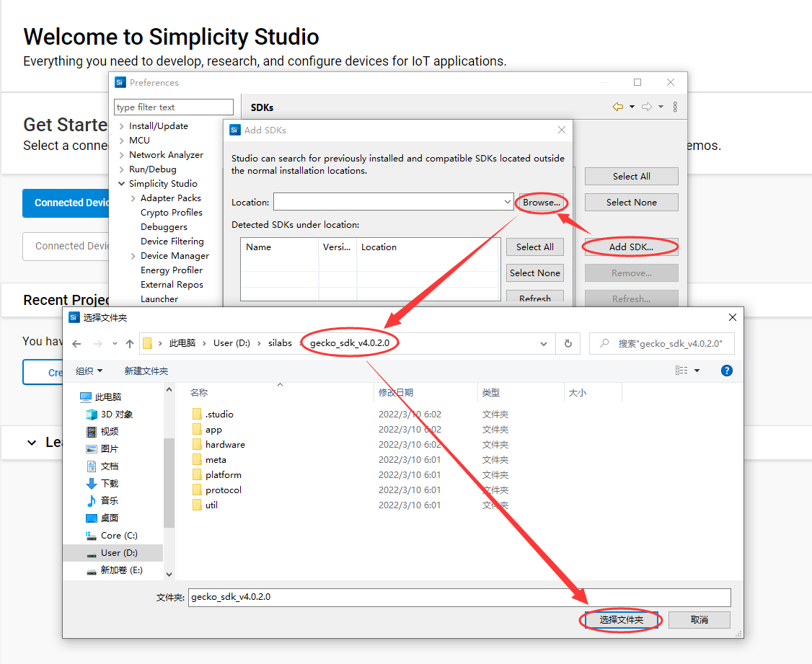Image resolution: width=812 pixels, height=664 pixels.
Task: Open 下载 in navigation pane
Action: coord(110,483)
